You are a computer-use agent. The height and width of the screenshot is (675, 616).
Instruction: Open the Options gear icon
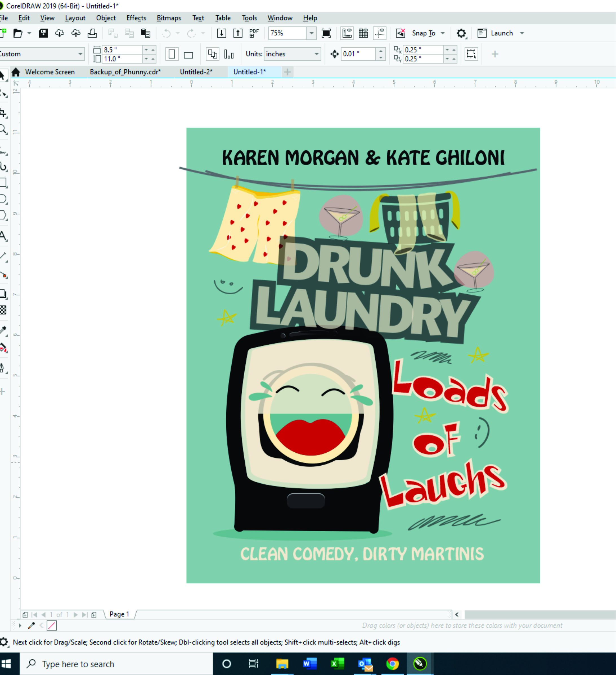pyautogui.click(x=461, y=33)
